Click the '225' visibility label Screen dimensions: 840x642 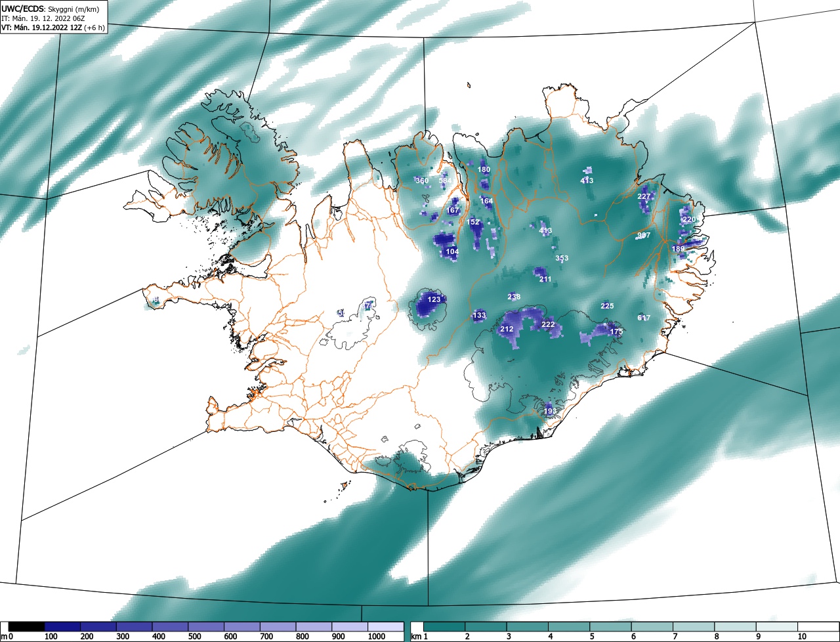pyautogui.click(x=607, y=306)
